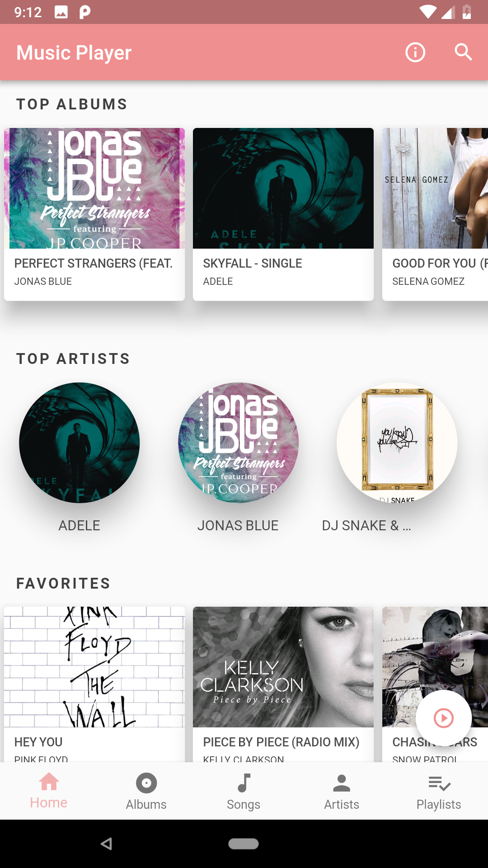
Task: Tap the Android back navigation button
Action: pyautogui.click(x=107, y=844)
